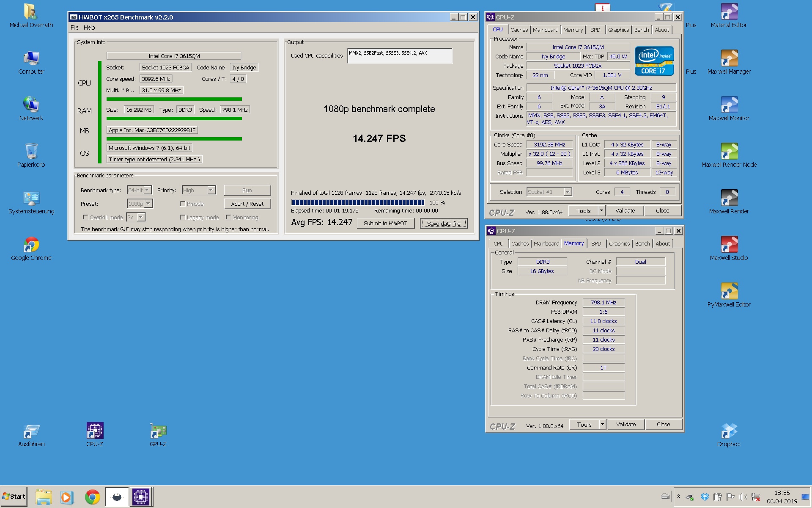Open the Material Editor shortcut
The width and height of the screenshot is (812, 508).
point(729,16)
